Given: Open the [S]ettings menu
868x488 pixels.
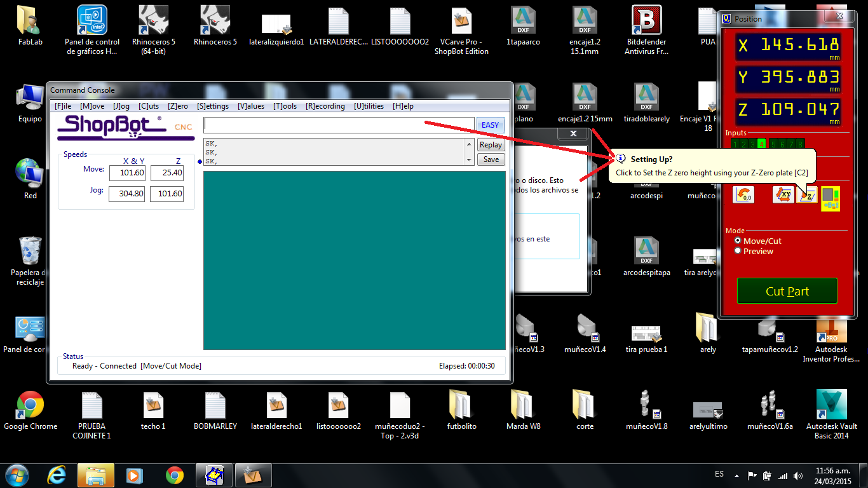Looking at the screenshot, I should pos(213,106).
